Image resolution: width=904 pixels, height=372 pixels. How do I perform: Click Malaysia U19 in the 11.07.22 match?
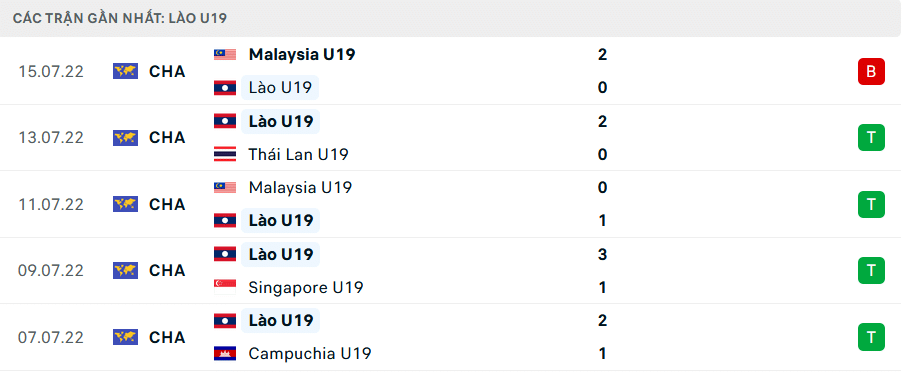[300, 187]
